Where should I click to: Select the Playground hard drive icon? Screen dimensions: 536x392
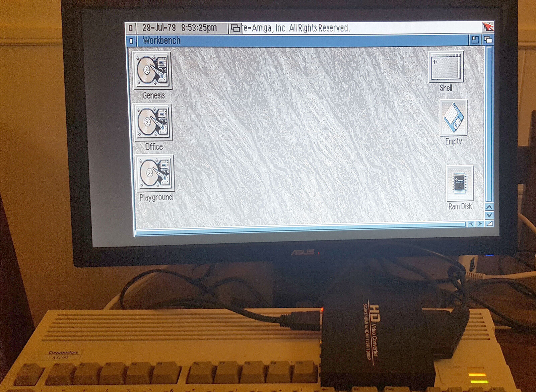[x=155, y=173]
